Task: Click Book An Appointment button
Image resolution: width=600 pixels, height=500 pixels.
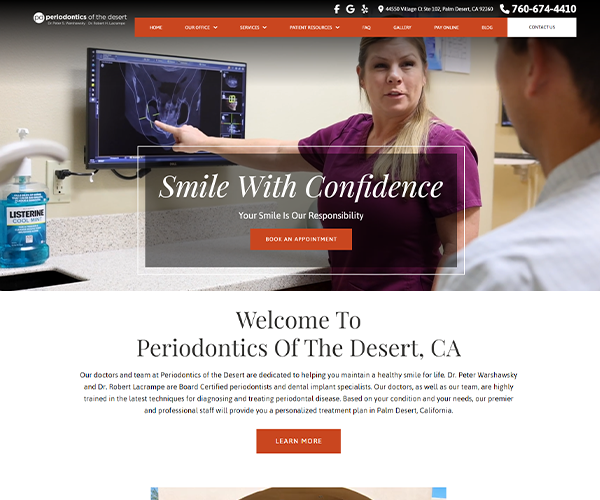Action: pyautogui.click(x=301, y=239)
